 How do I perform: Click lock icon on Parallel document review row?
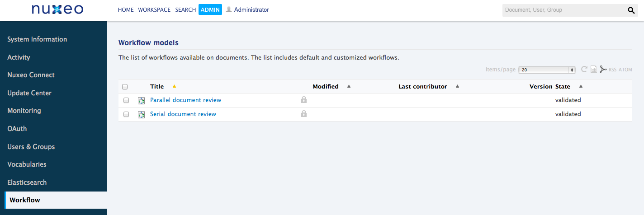coord(304,100)
